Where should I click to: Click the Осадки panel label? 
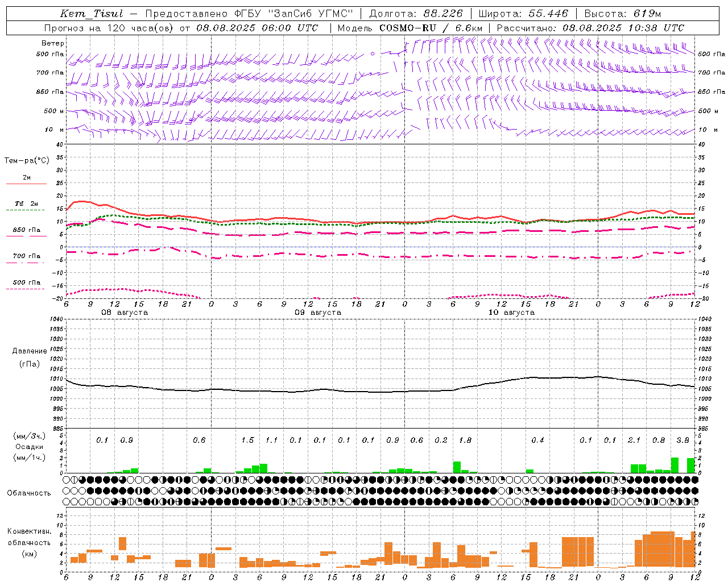coord(30,447)
